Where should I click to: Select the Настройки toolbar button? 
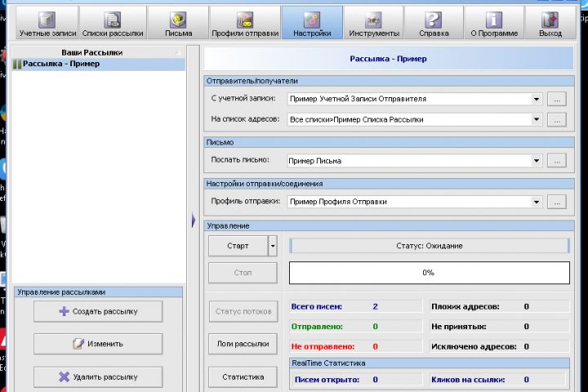click(312, 23)
